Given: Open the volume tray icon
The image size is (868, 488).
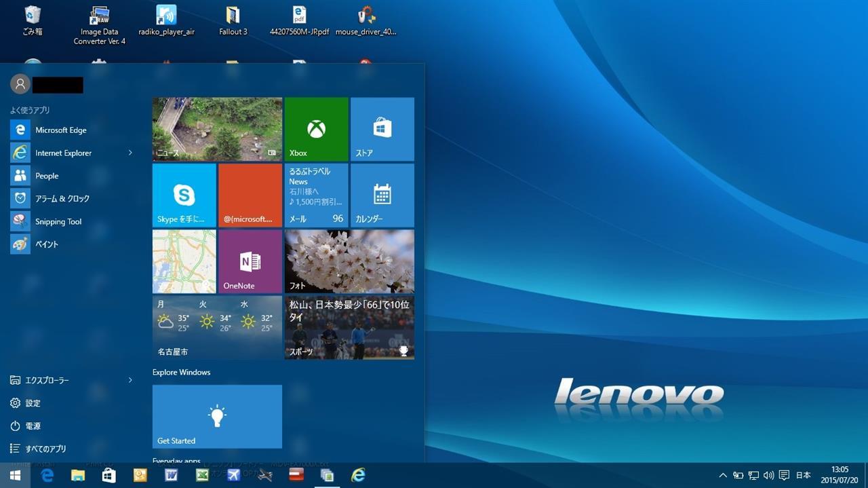Looking at the screenshot, I should tap(768, 476).
